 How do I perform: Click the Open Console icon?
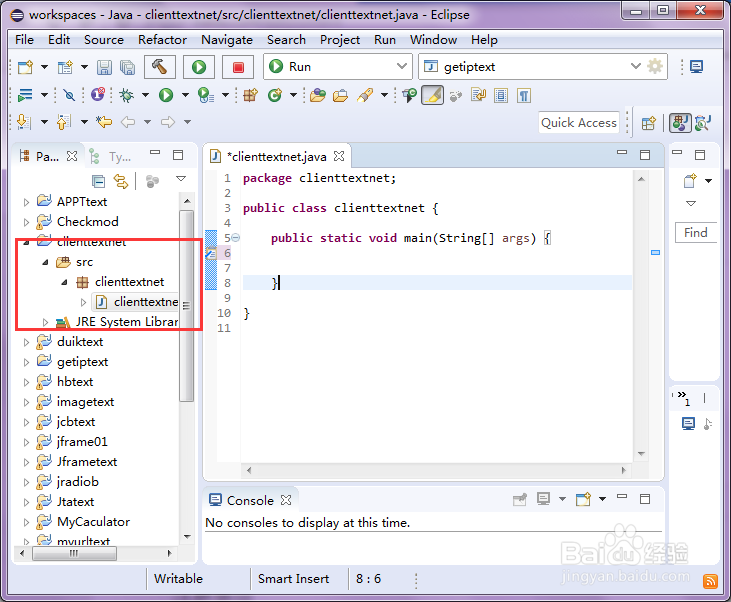[583, 499]
